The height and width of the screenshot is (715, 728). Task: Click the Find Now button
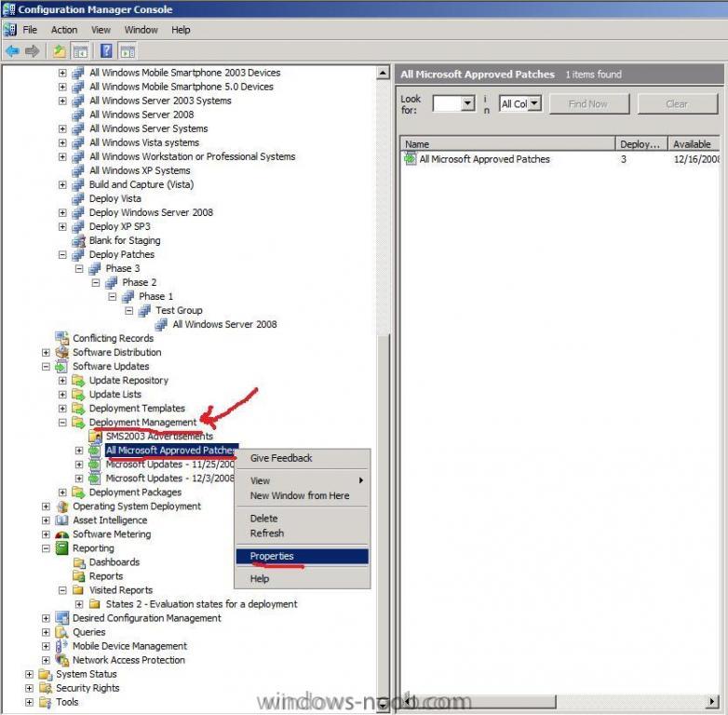tap(589, 104)
